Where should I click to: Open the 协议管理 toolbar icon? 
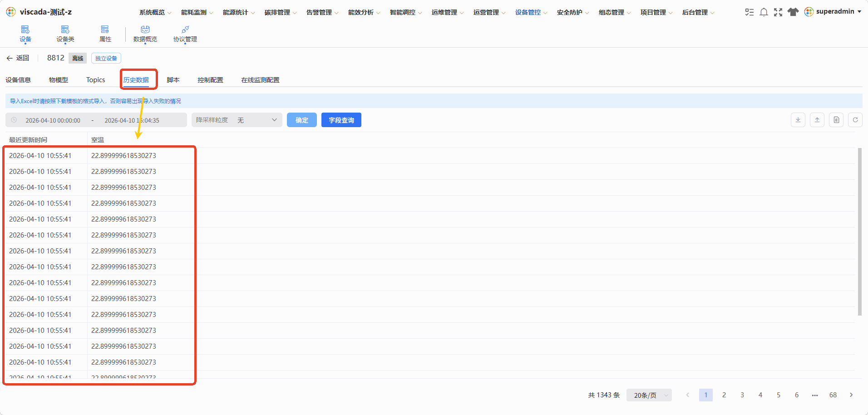(x=185, y=34)
